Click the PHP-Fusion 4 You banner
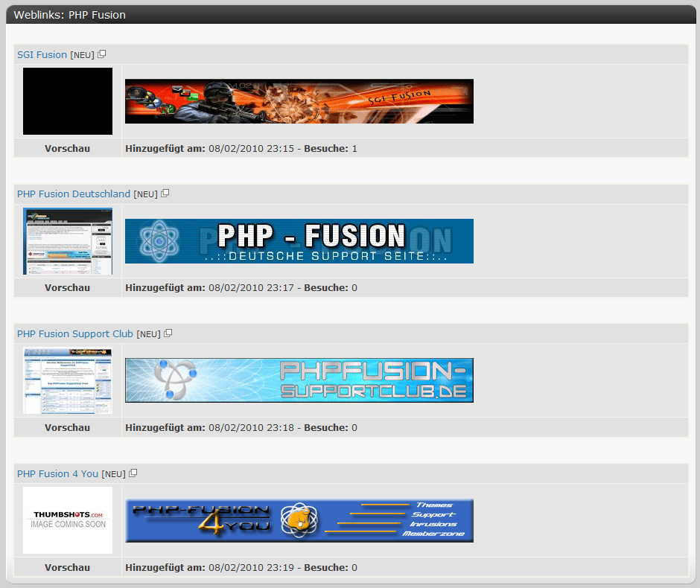 pos(299,520)
